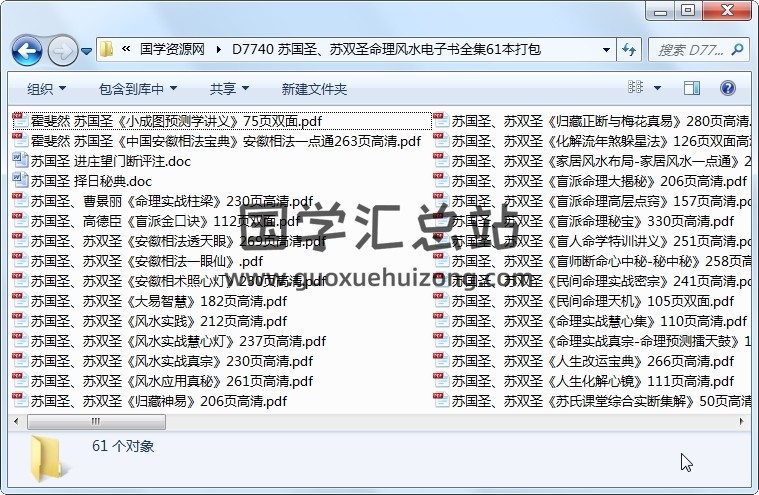This screenshot has height=495, width=759.
Task: Select file 《盲派命理大揭秘》206页高清.pdf
Action: [591, 181]
